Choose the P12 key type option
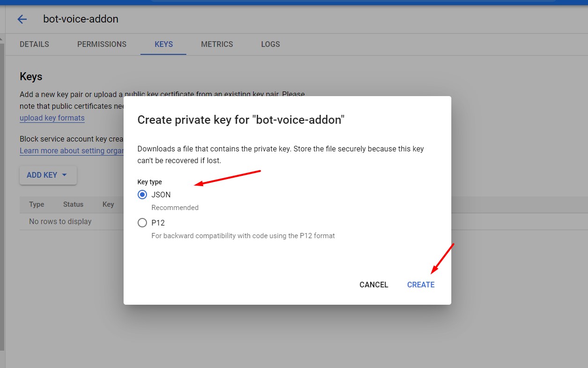The width and height of the screenshot is (588, 368). 142,223
